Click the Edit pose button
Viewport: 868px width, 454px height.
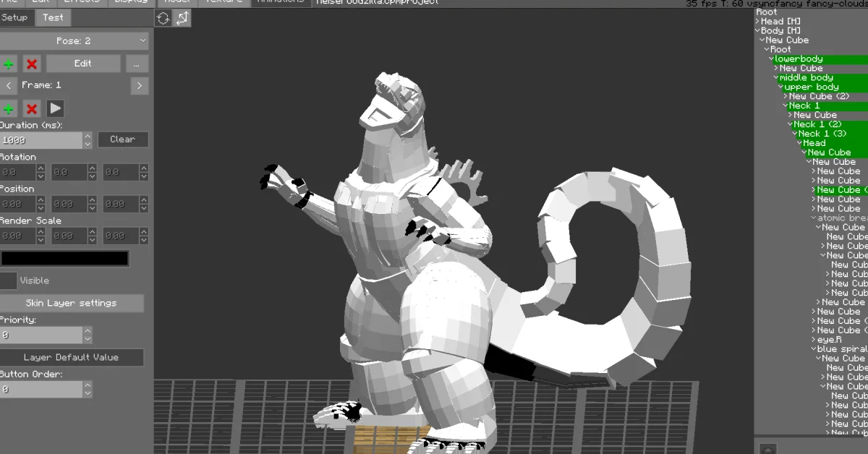83,64
